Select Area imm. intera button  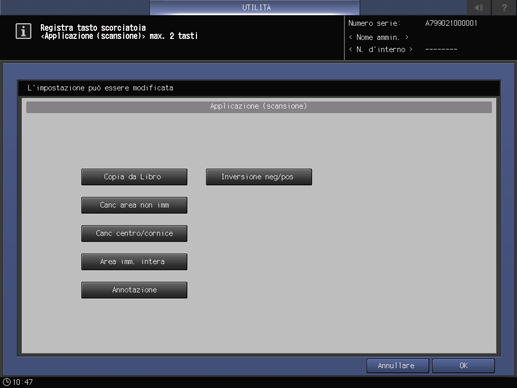point(134,262)
